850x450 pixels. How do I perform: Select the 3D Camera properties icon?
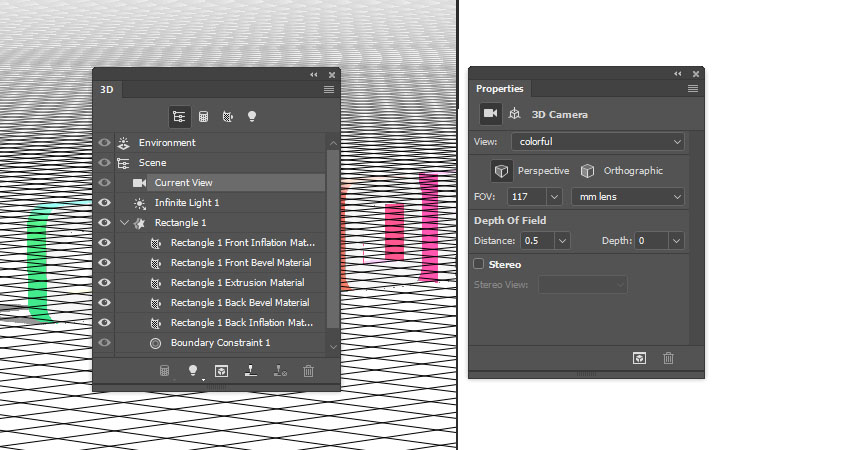click(491, 113)
